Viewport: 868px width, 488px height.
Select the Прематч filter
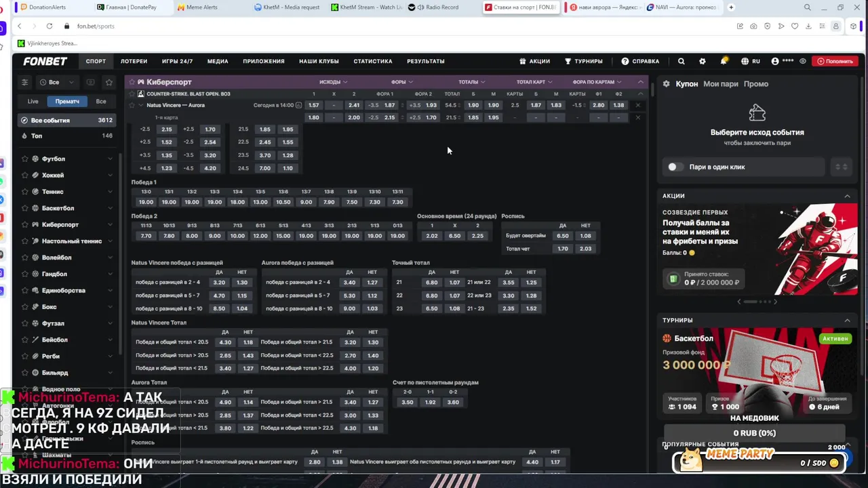coord(67,101)
